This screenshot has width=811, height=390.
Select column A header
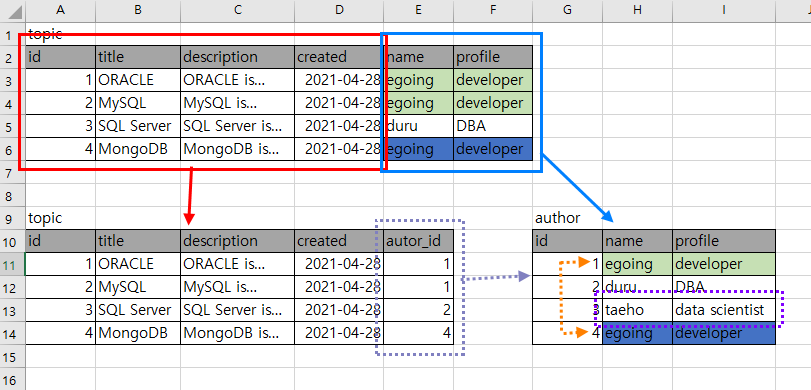61,10
